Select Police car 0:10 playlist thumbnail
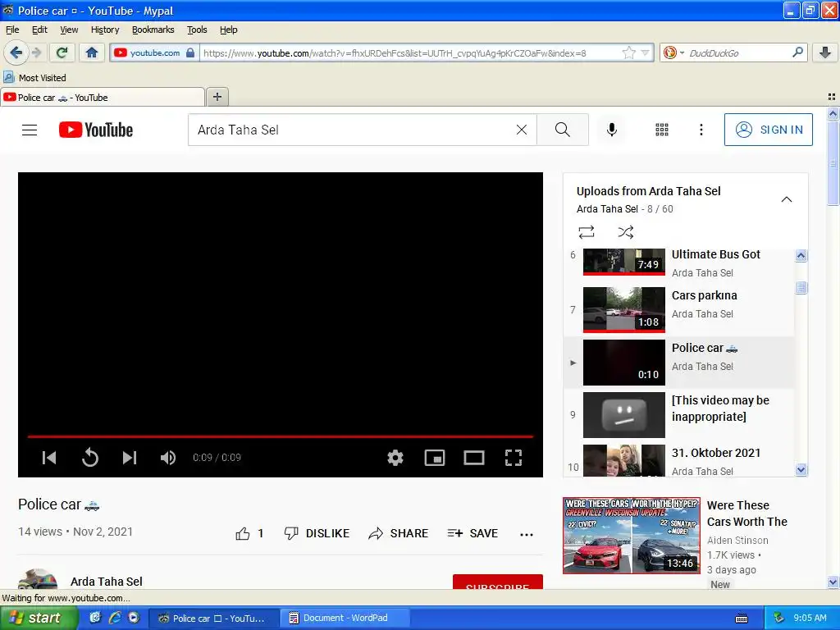The height and width of the screenshot is (630, 840). (x=624, y=363)
